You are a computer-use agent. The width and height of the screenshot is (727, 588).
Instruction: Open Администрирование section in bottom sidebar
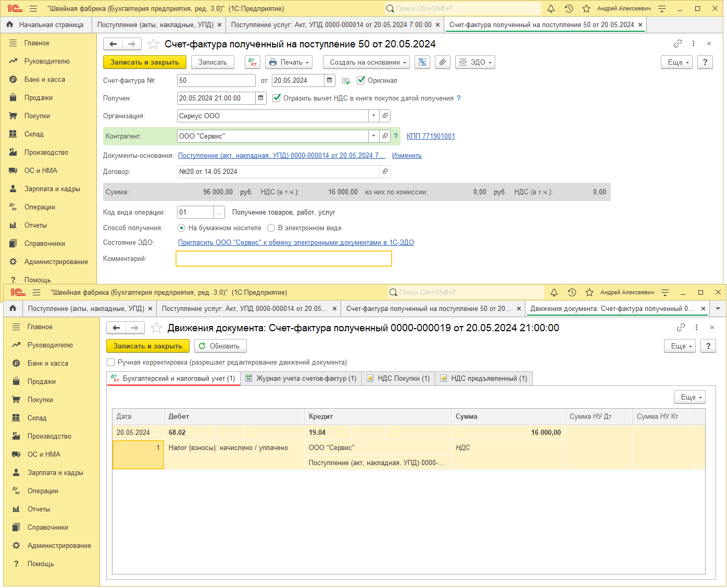(59, 545)
